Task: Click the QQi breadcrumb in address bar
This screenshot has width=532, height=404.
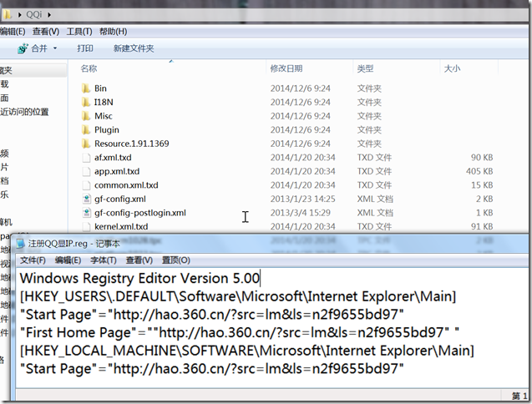Action: pos(34,14)
